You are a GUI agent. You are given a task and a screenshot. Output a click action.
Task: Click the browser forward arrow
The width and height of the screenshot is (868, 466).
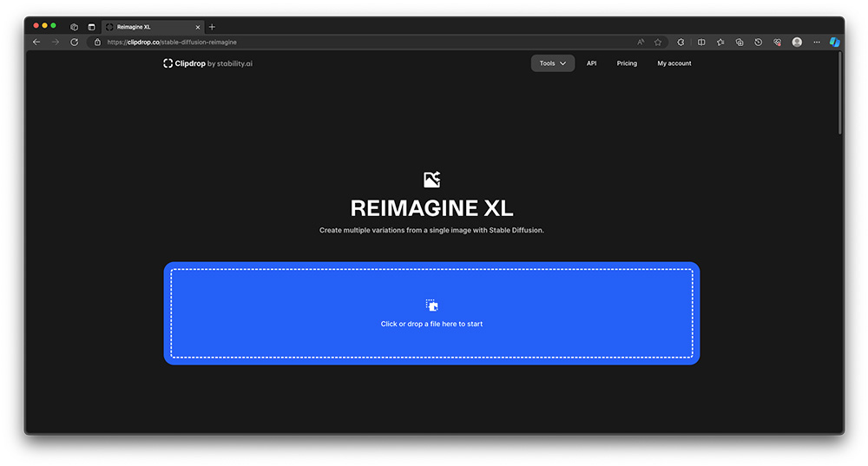coord(56,42)
